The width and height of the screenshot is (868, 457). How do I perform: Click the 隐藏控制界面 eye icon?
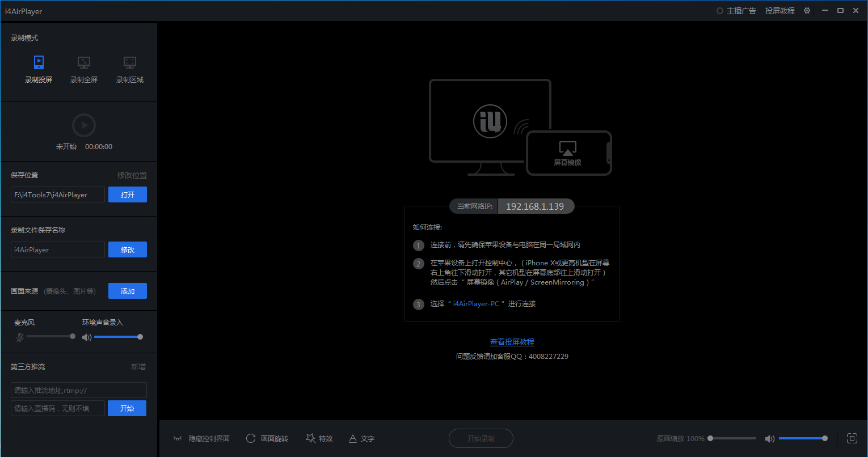click(x=178, y=438)
